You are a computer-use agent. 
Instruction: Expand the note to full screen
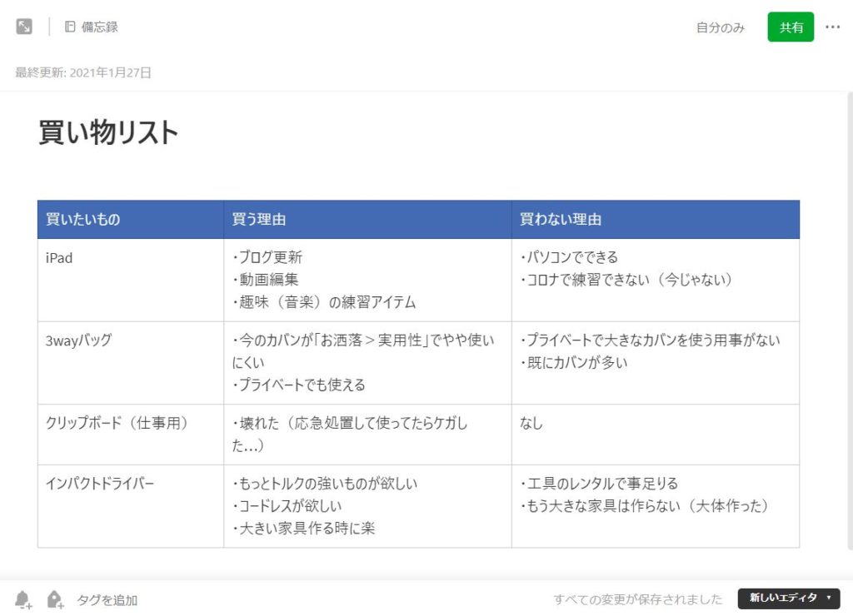coord(24,27)
